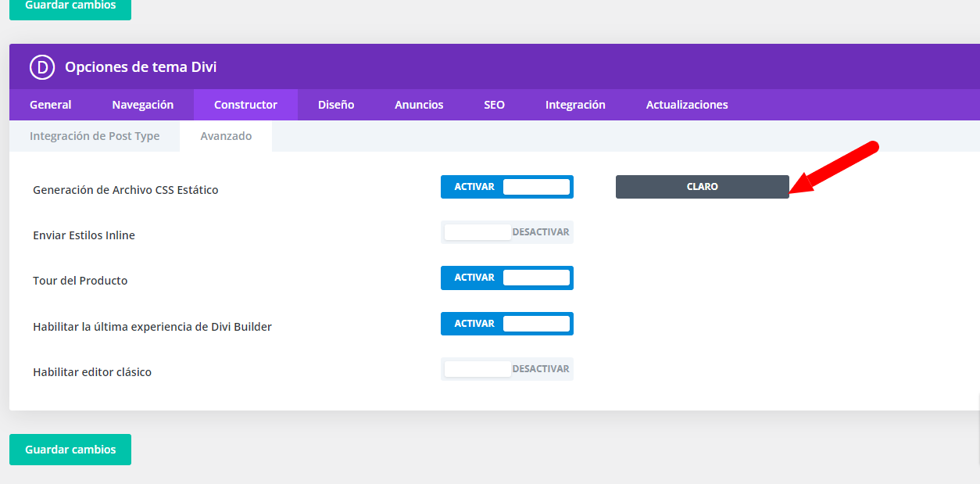Viewport: 980px width, 484px height.
Task: Open the Actualizaciones tab
Action: tap(687, 105)
